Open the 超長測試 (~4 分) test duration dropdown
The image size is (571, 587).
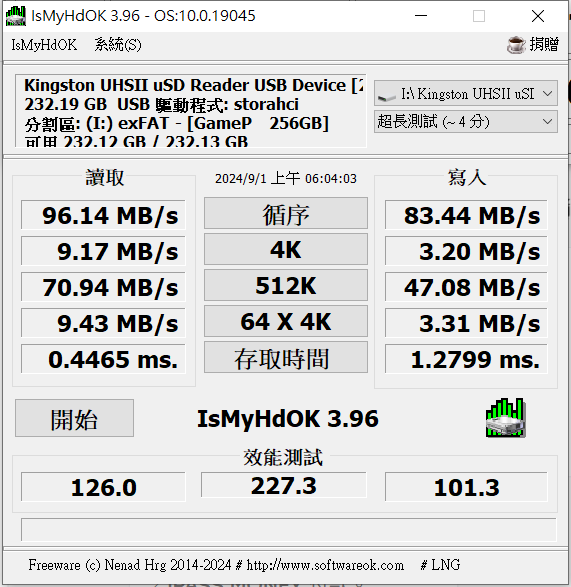pyautogui.click(x=466, y=122)
